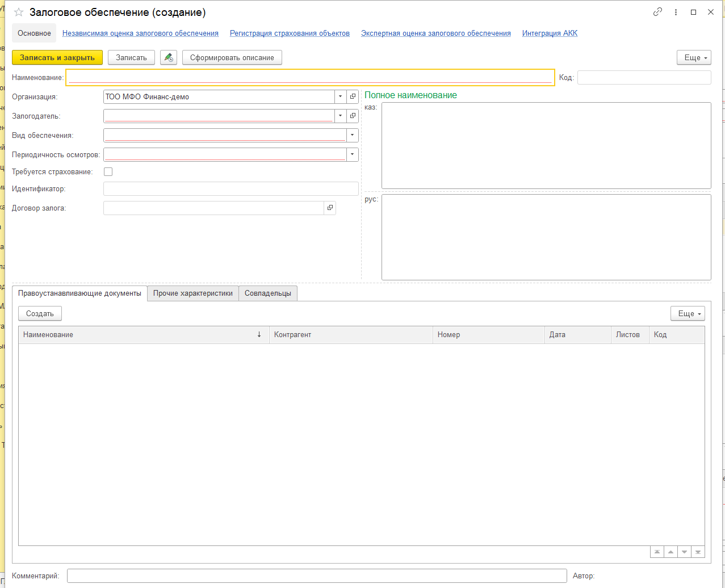This screenshot has width=725, height=588.
Task: Expand the Залогодатель dropdown list
Action: 340,116
